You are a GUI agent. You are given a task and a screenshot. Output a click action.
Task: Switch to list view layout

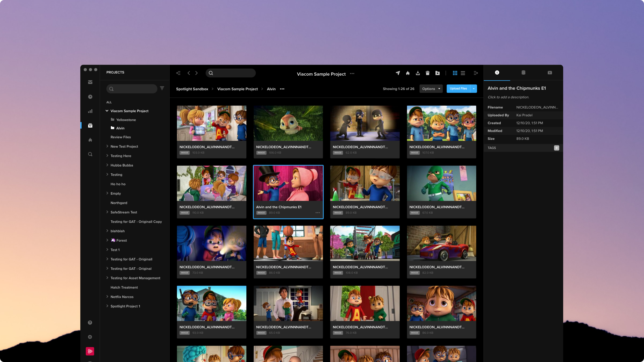tap(463, 73)
